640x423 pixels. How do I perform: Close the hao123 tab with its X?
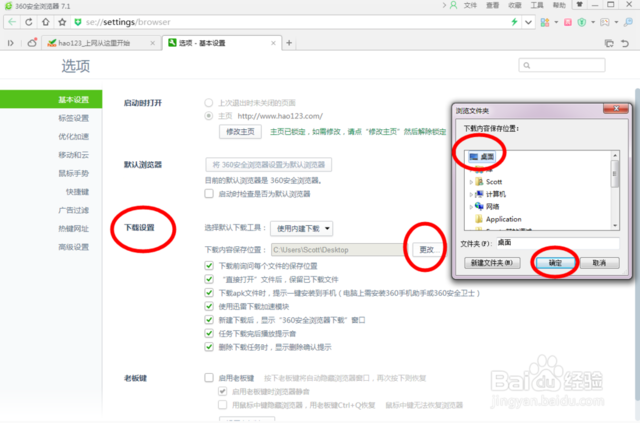pyautogui.click(x=152, y=43)
